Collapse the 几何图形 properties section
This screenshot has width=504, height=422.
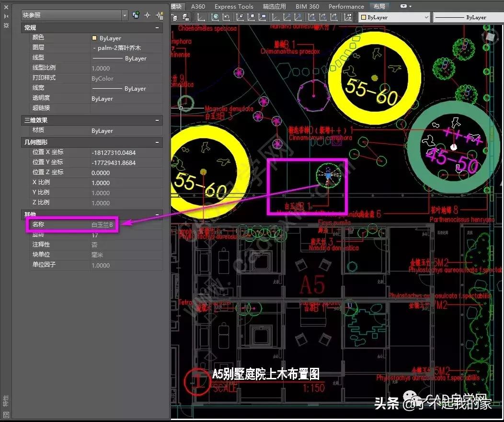pos(157,142)
